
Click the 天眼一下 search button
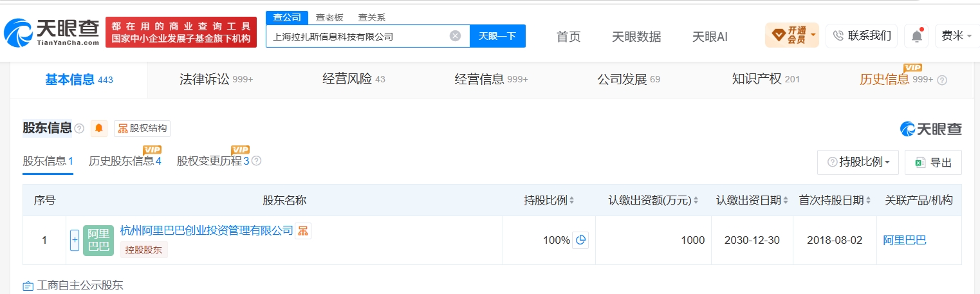[497, 36]
